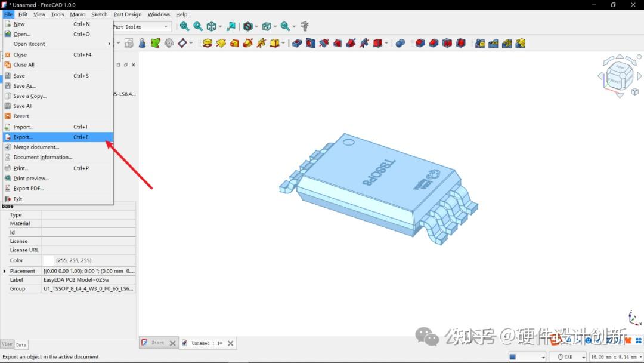This screenshot has width=644, height=363.
Task: Click the mini cube menu below navigation cube
Action: point(635,92)
